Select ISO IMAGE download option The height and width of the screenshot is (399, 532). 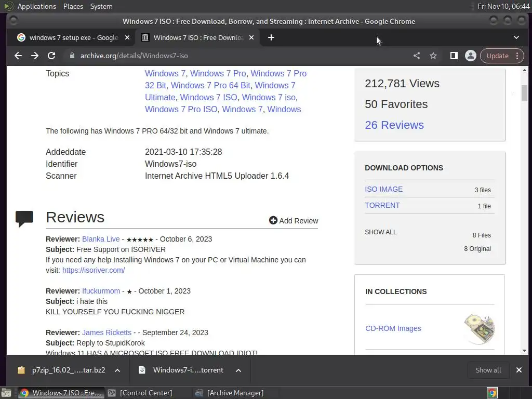click(384, 189)
